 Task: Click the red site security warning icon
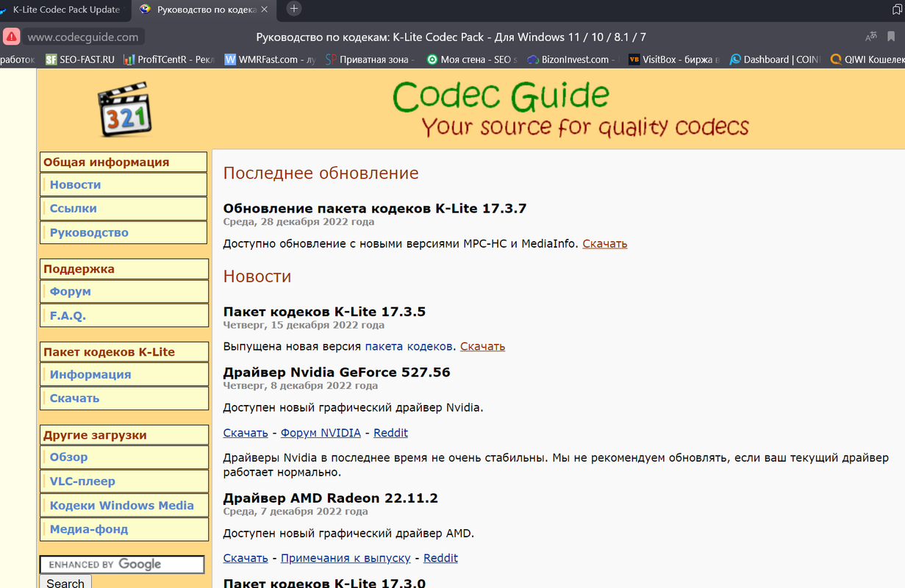point(11,37)
